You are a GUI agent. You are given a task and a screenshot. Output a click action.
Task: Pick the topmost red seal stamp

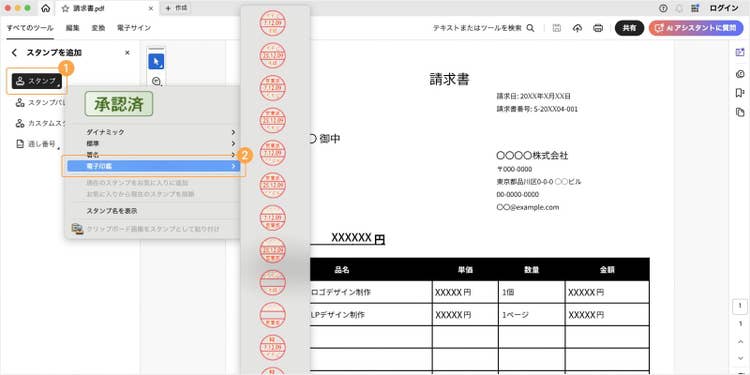pyautogui.click(x=273, y=23)
